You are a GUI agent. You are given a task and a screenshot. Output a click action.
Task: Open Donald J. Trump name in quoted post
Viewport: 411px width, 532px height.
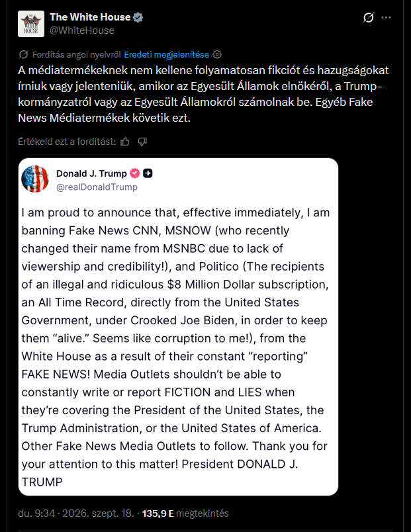pos(91,173)
